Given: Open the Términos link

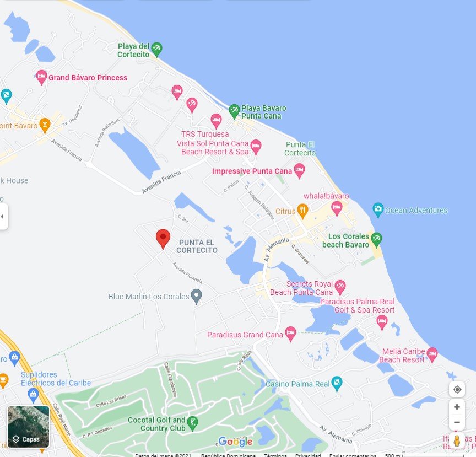Looking at the screenshot, I should (275, 455).
